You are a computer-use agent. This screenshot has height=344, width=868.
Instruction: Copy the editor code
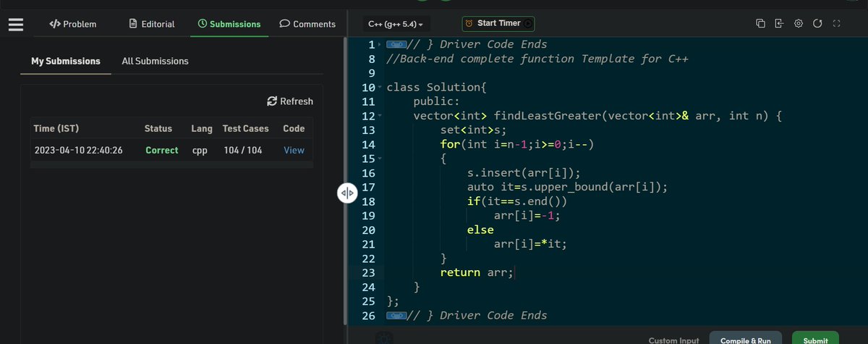point(760,24)
